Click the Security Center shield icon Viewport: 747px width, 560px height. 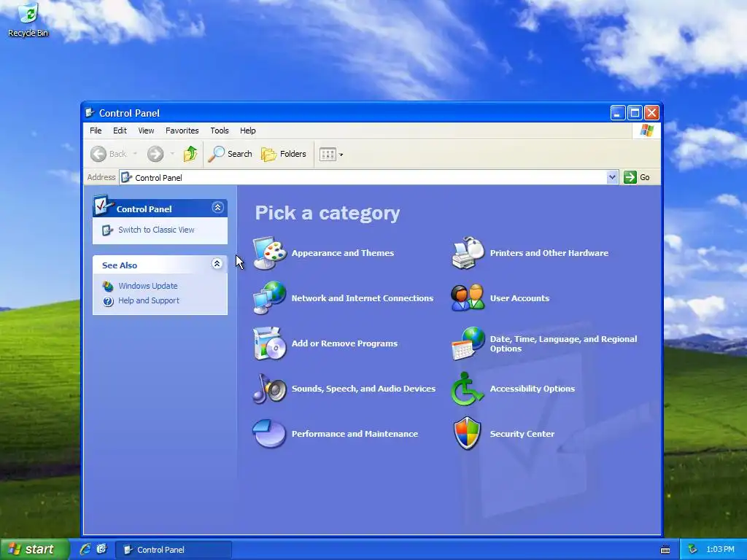tap(468, 433)
